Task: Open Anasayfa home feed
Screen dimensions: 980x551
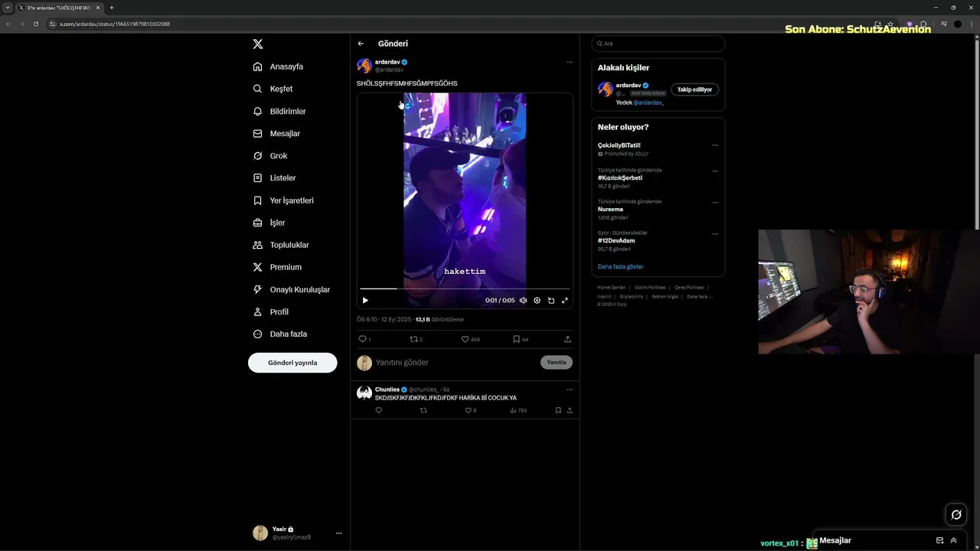Action: [x=278, y=67]
